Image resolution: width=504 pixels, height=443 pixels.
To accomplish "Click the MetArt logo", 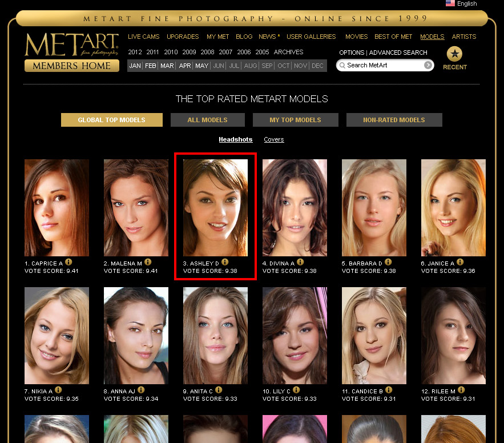I will (72, 45).
